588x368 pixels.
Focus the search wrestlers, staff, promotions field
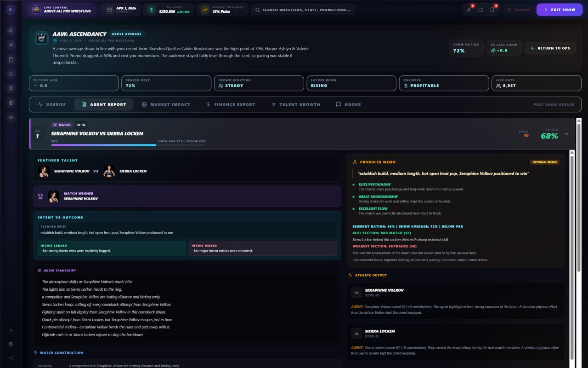(303, 10)
